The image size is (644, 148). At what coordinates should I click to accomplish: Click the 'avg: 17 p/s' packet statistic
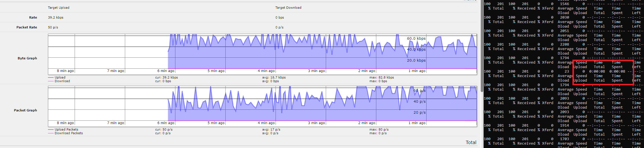tap(271, 129)
